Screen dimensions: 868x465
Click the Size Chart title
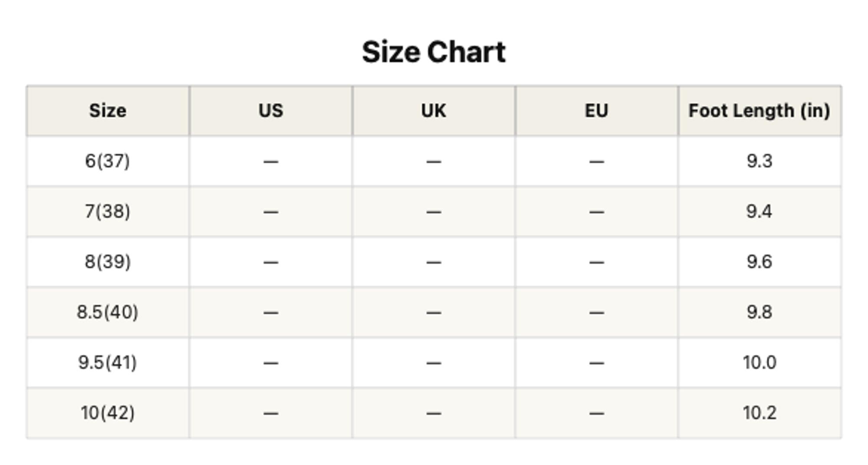434,52
